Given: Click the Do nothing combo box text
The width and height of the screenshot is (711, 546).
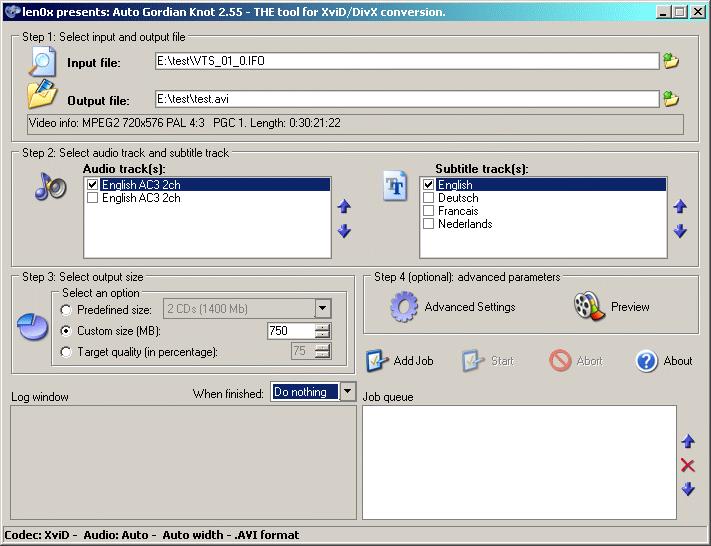Looking at the screenshot, I should coord(305,392).
